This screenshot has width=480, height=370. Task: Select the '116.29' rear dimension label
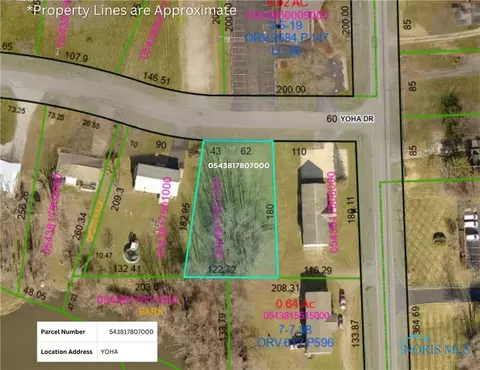318,270
